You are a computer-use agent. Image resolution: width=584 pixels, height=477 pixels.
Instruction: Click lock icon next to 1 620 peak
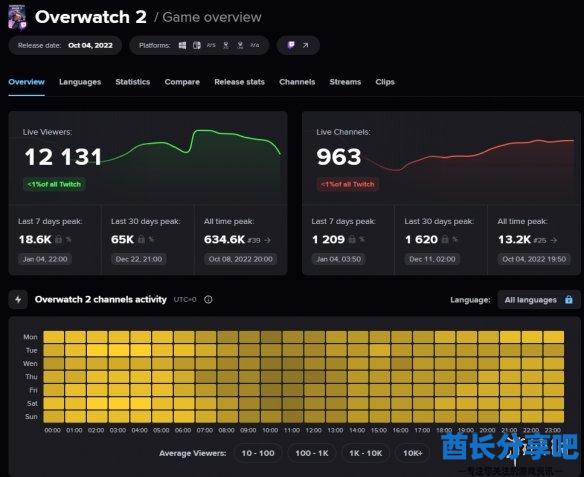445,239
